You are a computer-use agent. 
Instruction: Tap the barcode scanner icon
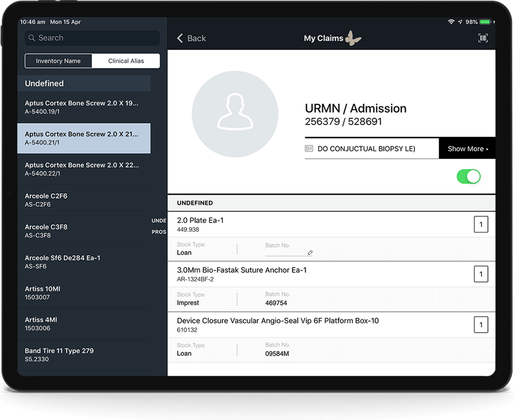[483, 38]
